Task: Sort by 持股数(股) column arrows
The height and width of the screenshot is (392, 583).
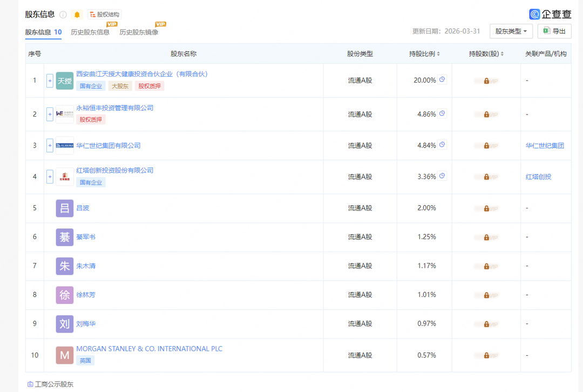Action: click(x=503, y=54)
